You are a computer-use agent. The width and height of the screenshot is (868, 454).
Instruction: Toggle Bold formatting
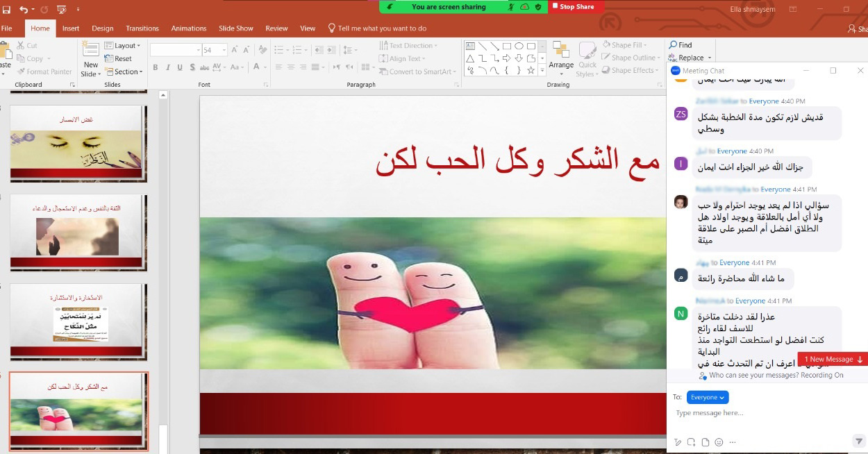[156, 67]
